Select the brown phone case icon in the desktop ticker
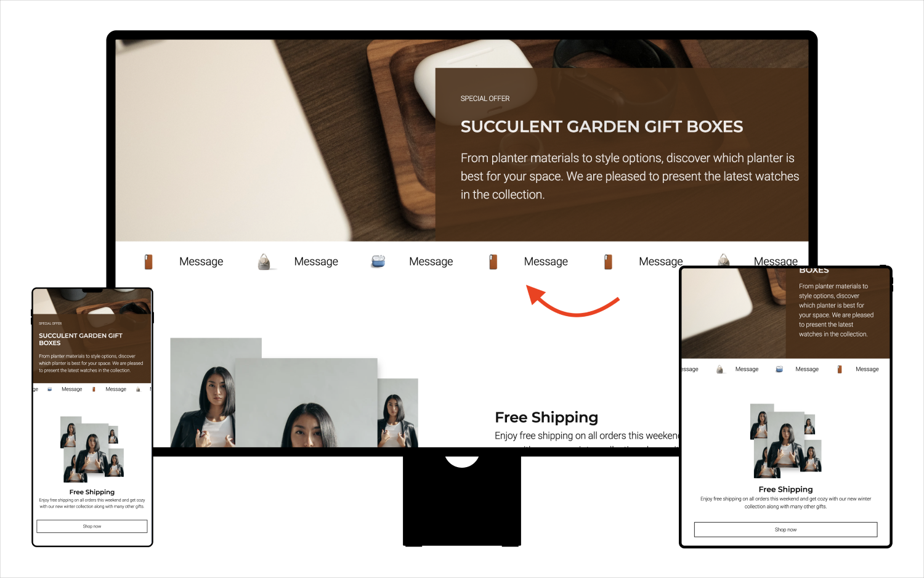Screen dimensions: 924x578 point(148,261)
